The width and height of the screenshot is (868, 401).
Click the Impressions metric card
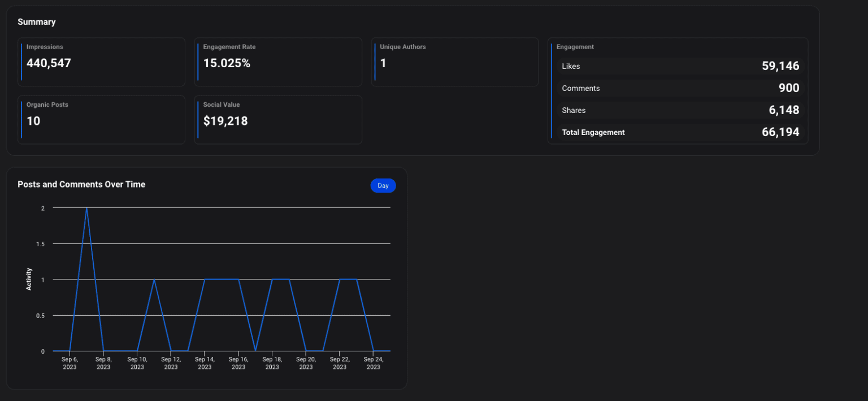(x=101, y=62)
